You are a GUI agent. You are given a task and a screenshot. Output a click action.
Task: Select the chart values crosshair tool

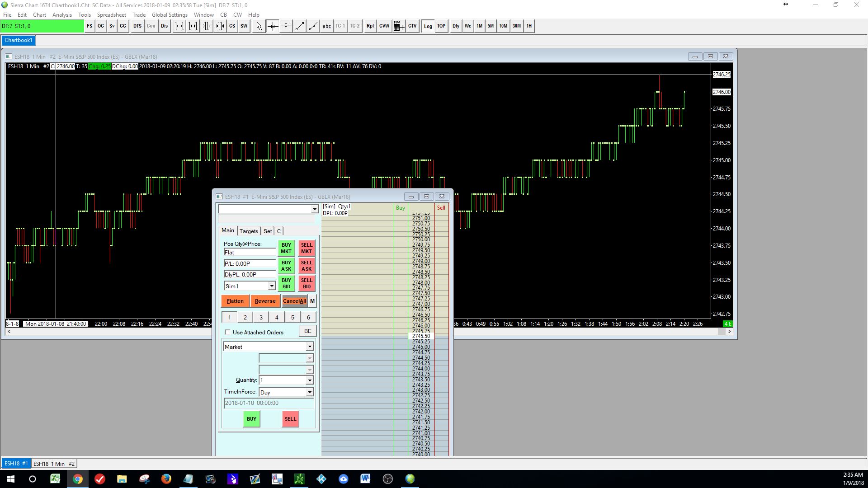pyautogui.click(x=273, y=26)
